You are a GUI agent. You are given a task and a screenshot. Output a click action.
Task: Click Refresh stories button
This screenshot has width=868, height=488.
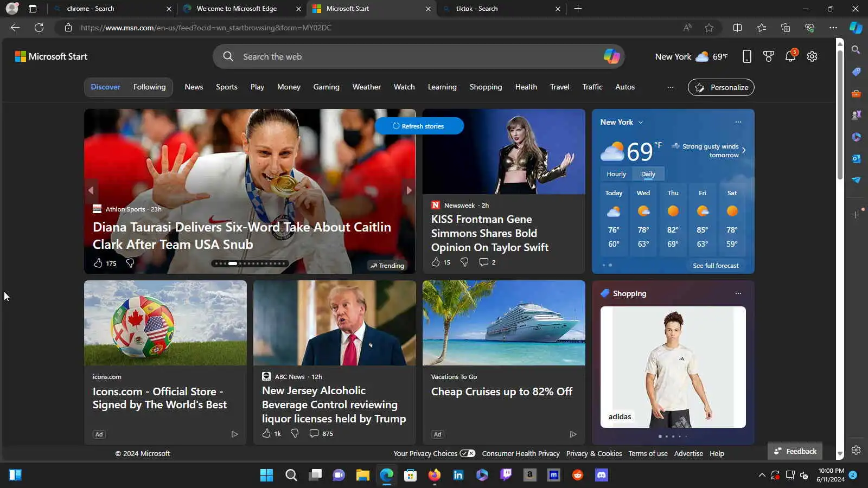[419, 126]
